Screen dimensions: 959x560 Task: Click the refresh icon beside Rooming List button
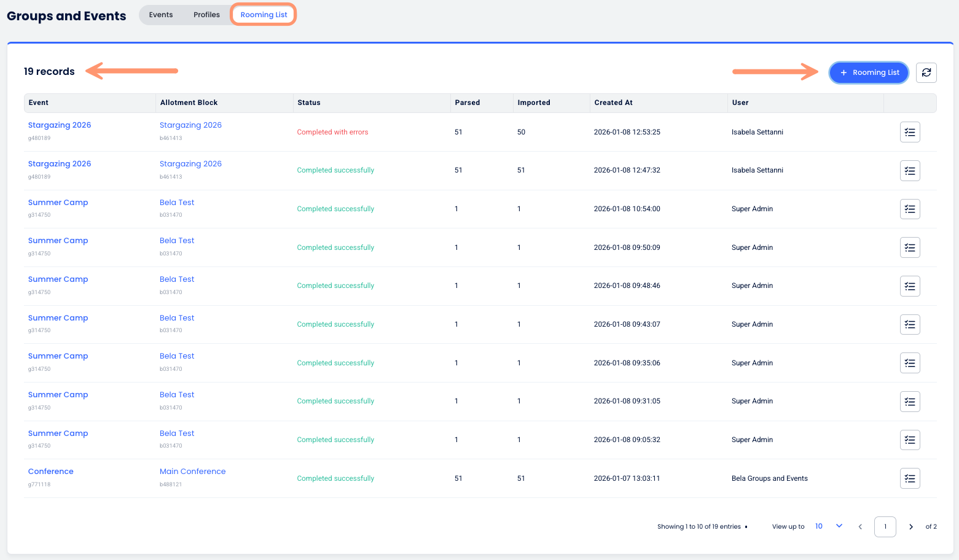tap(926, 72)
